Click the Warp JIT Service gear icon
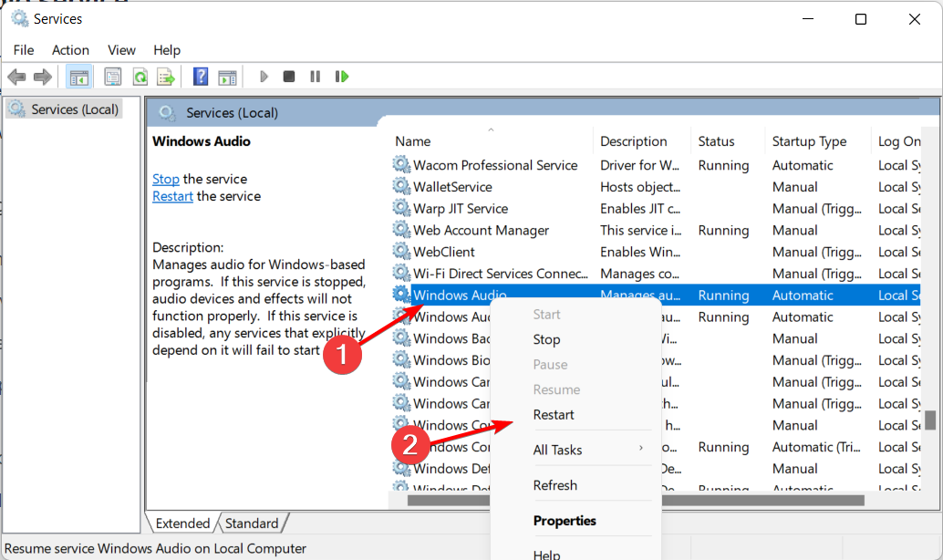This screenshot has width=943, height=560. (x=401, y=208)
